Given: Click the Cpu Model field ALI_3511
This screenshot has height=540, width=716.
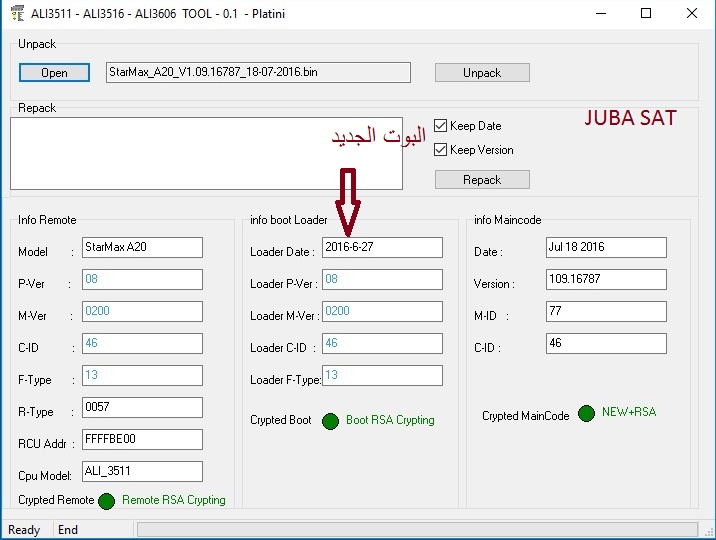Looking at the screenshot, I should (x=142, y=471).
